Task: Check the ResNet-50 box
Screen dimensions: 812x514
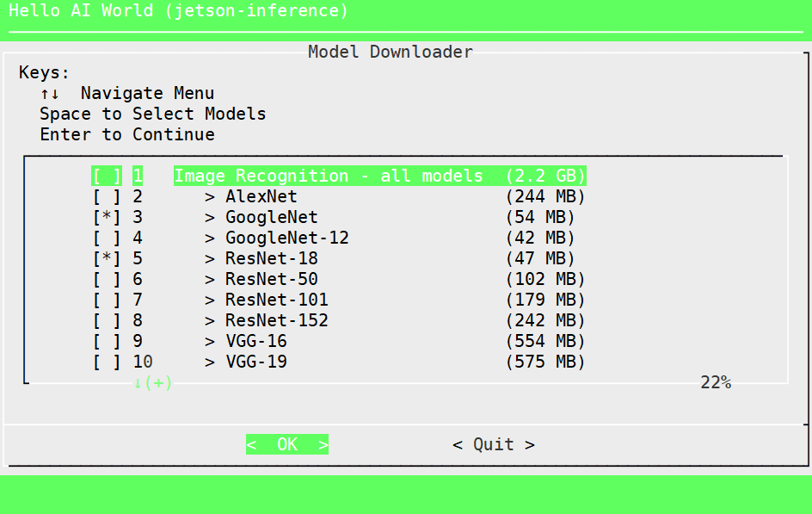Action: [107, 279]
